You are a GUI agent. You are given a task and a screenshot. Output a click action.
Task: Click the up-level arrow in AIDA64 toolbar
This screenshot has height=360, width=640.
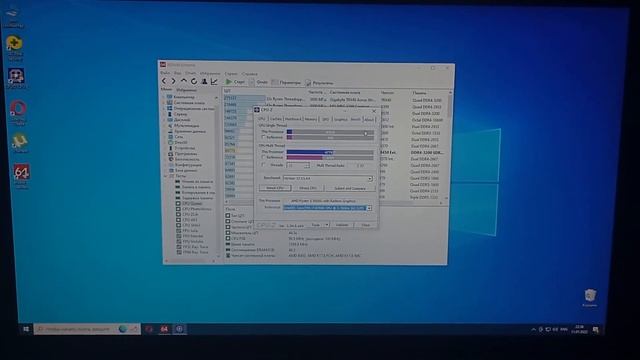[x=184, y=81]
